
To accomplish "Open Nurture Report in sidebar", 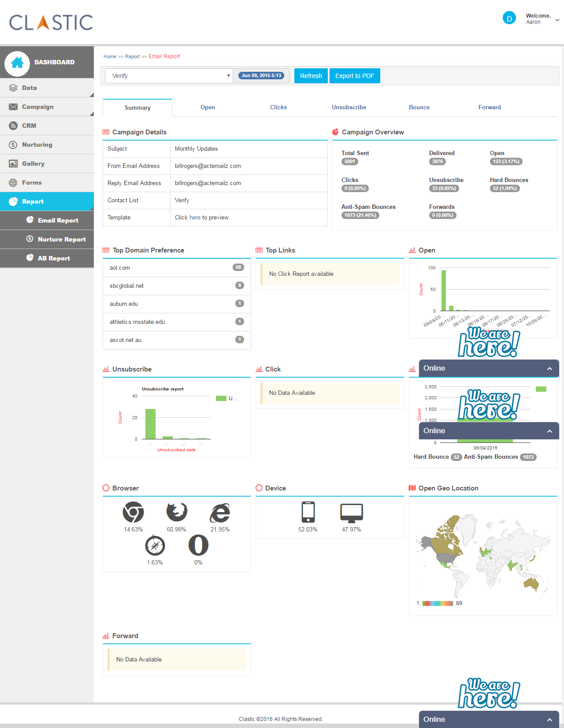I will pyautogui.click(x=61, y=239).
